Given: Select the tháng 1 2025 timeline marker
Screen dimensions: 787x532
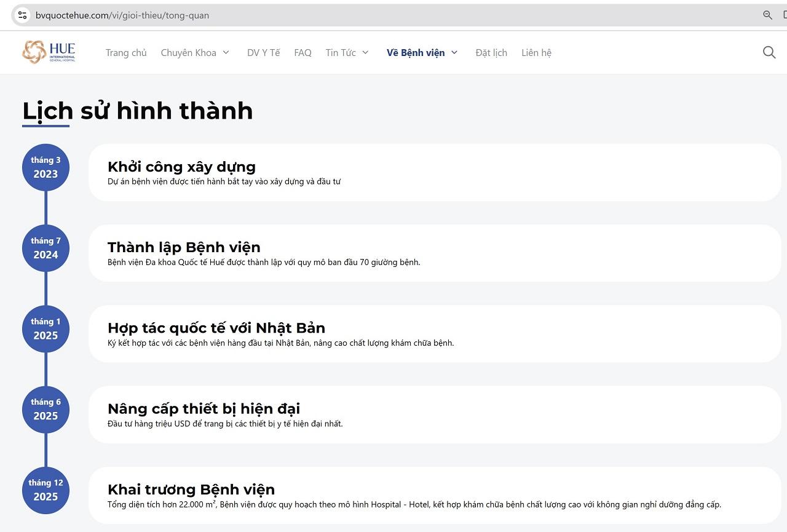Looking at the screenshot, I should click(x=45, y=328).
